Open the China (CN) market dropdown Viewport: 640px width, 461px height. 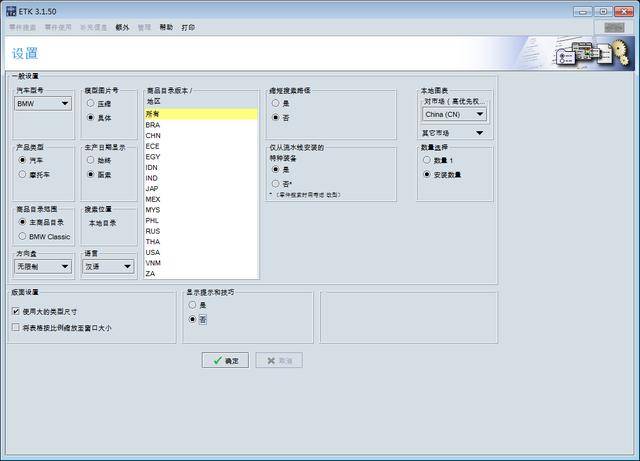coord(454,114)
